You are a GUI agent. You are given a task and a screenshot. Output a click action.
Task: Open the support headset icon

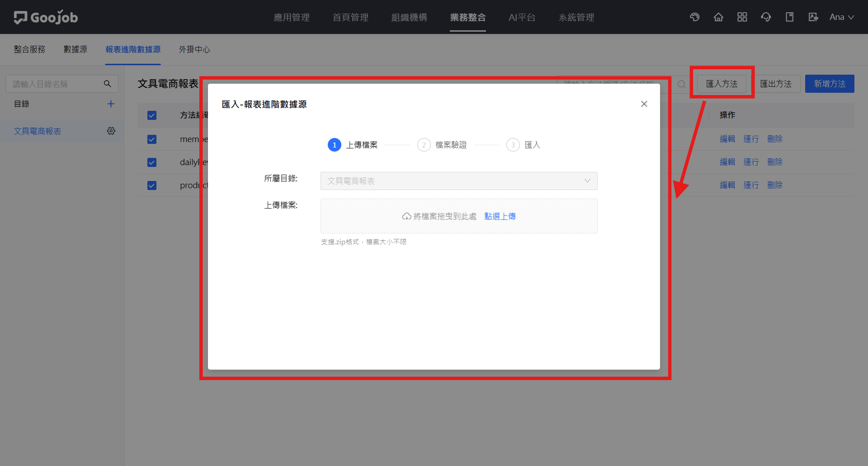click(766, 17)
